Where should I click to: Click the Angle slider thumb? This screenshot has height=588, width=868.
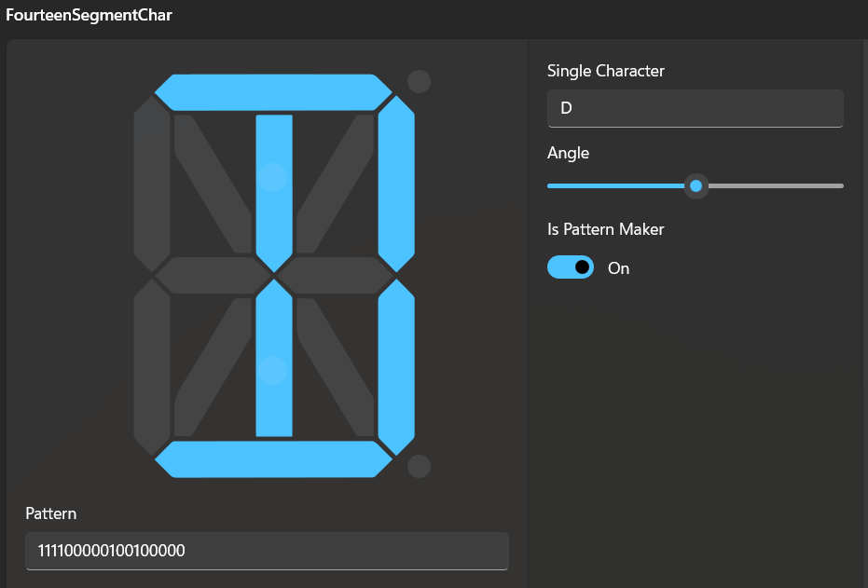click(x=696, y=185)
